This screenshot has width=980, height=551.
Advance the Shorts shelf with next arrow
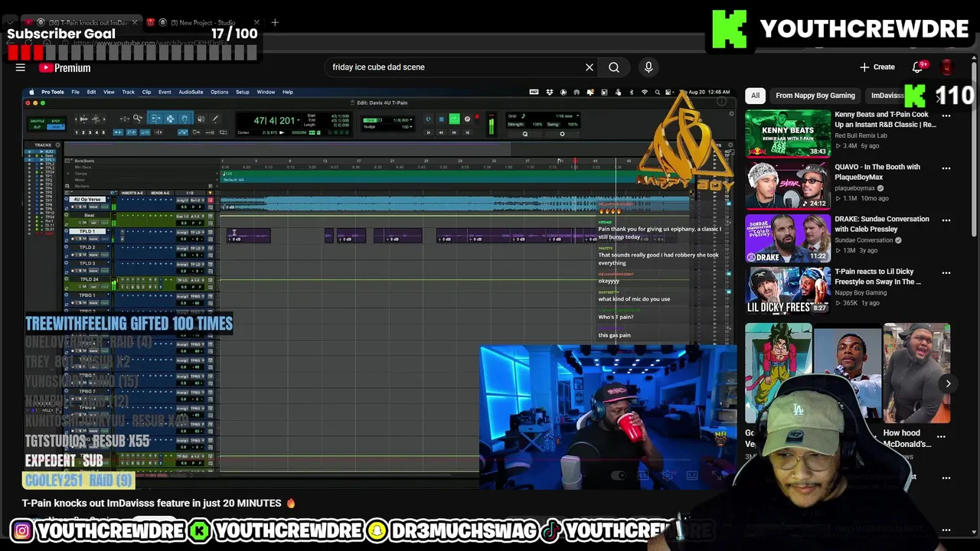[x=948, y=383]
